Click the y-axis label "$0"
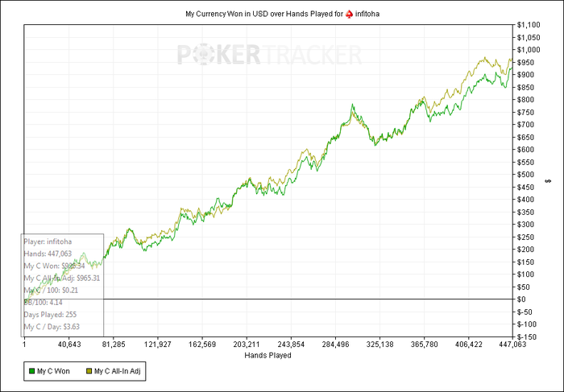 522,299
